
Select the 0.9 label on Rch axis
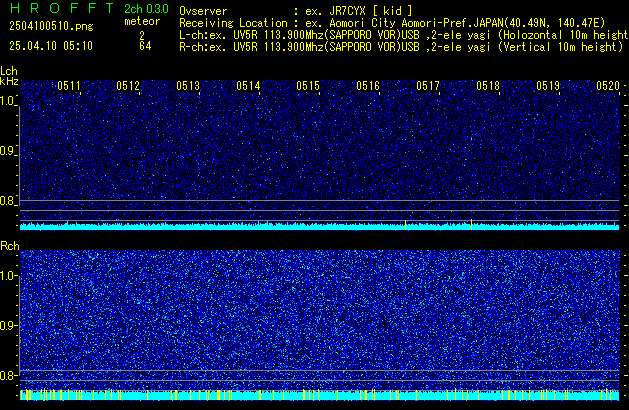pos(8,325)
